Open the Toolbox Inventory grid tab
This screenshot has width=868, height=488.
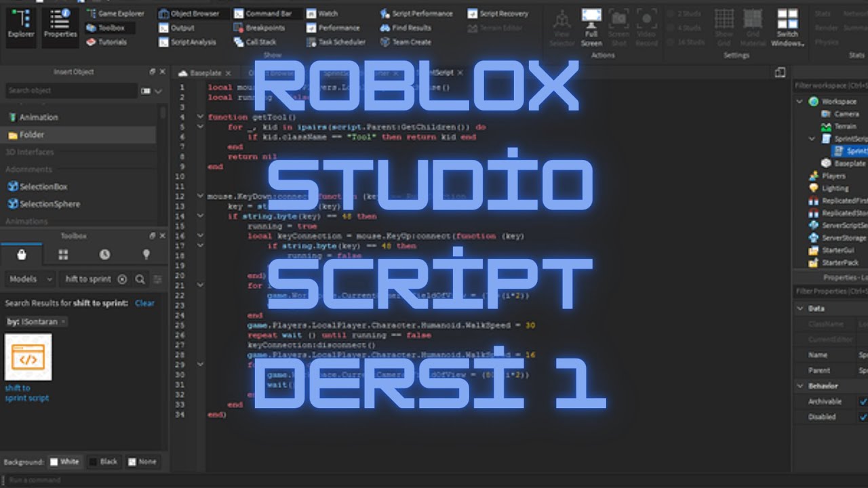(x=63, y=254)
